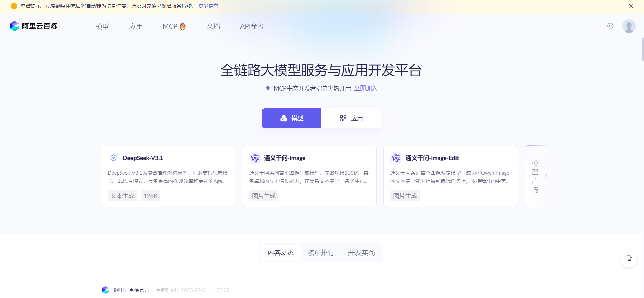The image size is (644, 298).
Task: Click the 图片生成 tag on 通义千问-Image card
Action: (264, 196)
